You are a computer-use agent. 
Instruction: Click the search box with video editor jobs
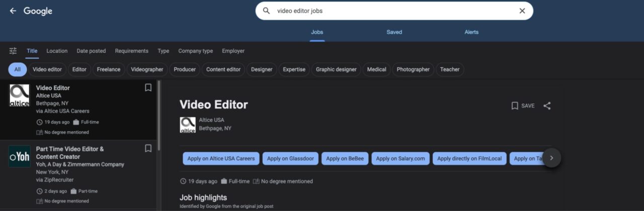coord(394,11)
